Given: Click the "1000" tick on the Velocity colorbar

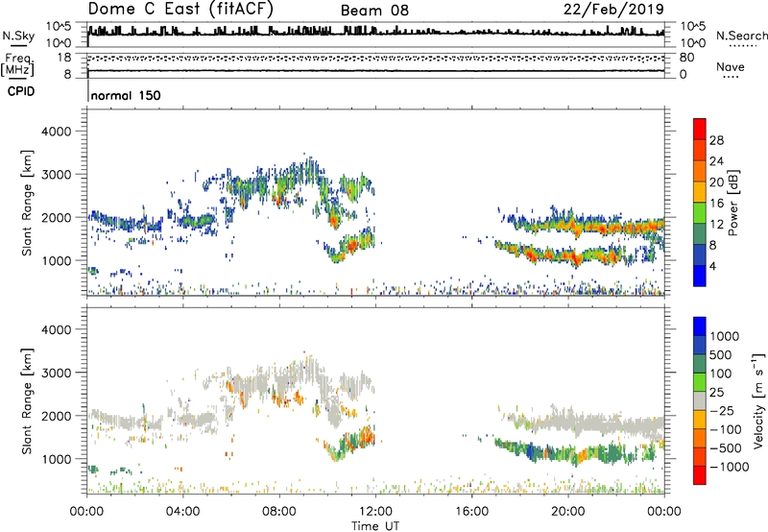Looking at the screenshot, I should pyautogui.click(x=724, y=336).
